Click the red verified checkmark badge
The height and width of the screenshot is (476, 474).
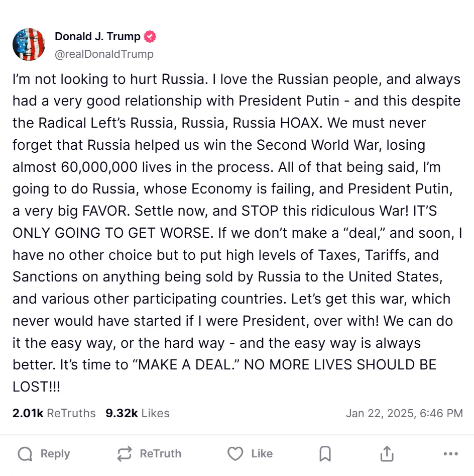coord(150,36)
